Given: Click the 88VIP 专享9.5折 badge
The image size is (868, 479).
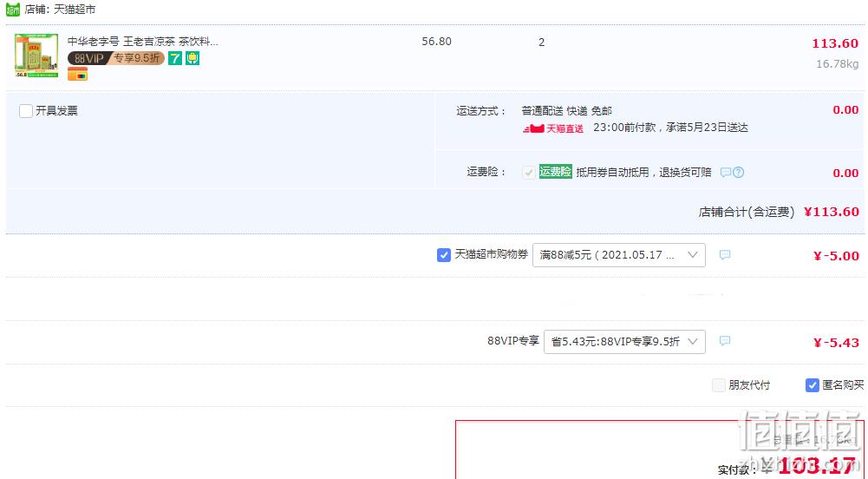Looking at the screenshot, I should (116, 58).
